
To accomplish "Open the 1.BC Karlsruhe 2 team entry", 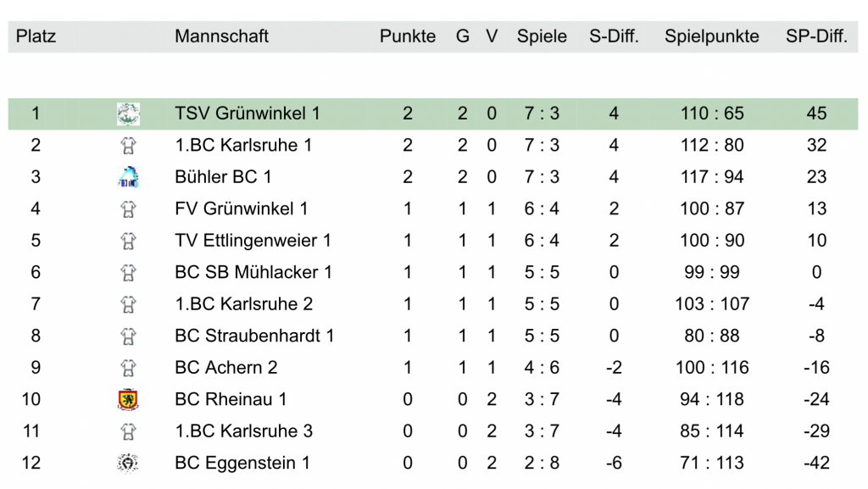I will (243, 304).
